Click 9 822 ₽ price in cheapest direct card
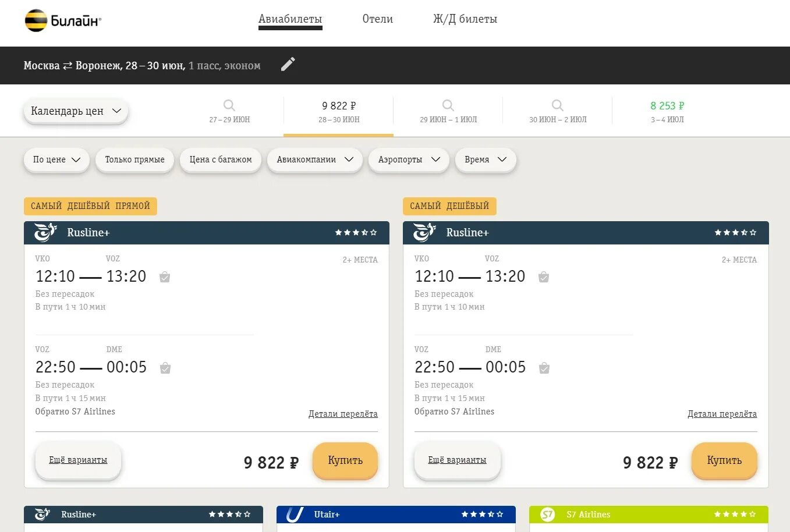 (x=271, y=463)
